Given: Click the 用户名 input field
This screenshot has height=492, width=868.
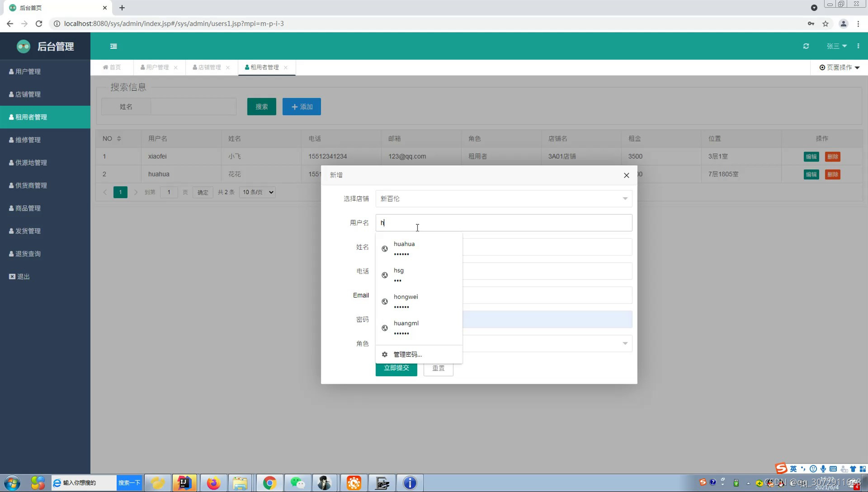Looking at the screenshot, I should click(504, 223).
